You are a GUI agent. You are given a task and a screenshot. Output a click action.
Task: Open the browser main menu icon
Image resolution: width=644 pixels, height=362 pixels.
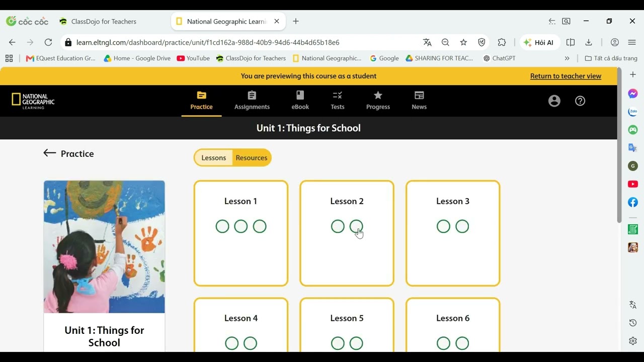pos(632,42)
